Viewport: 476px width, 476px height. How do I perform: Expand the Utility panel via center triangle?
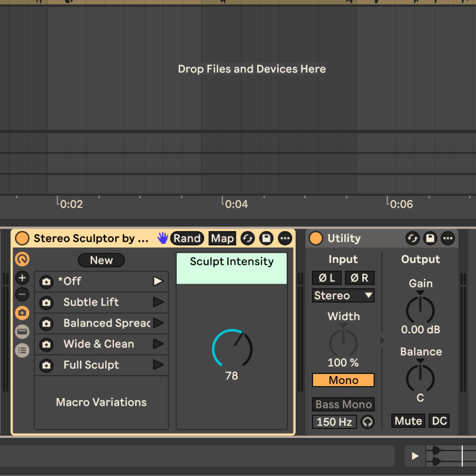[x=382, y=341]
